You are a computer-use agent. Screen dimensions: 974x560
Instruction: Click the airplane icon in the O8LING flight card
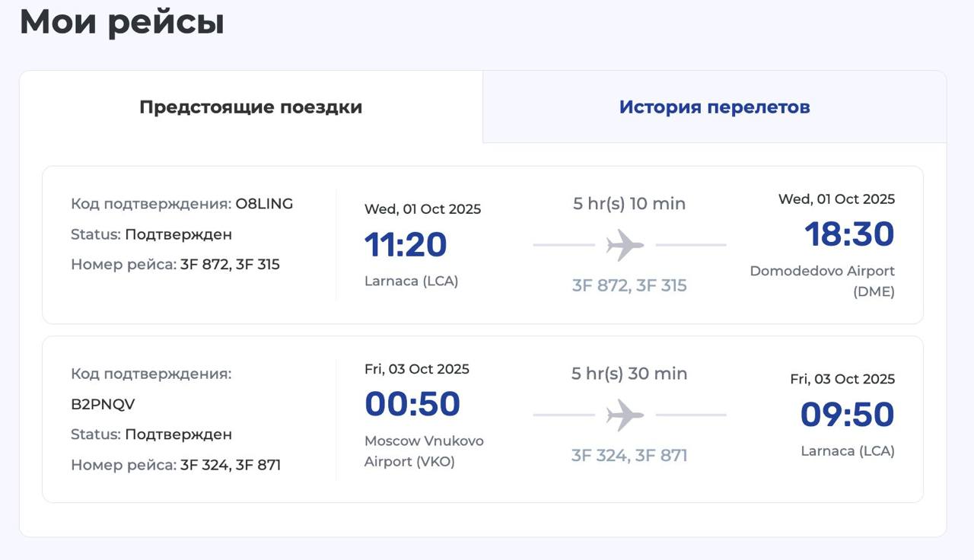point(625,245)
